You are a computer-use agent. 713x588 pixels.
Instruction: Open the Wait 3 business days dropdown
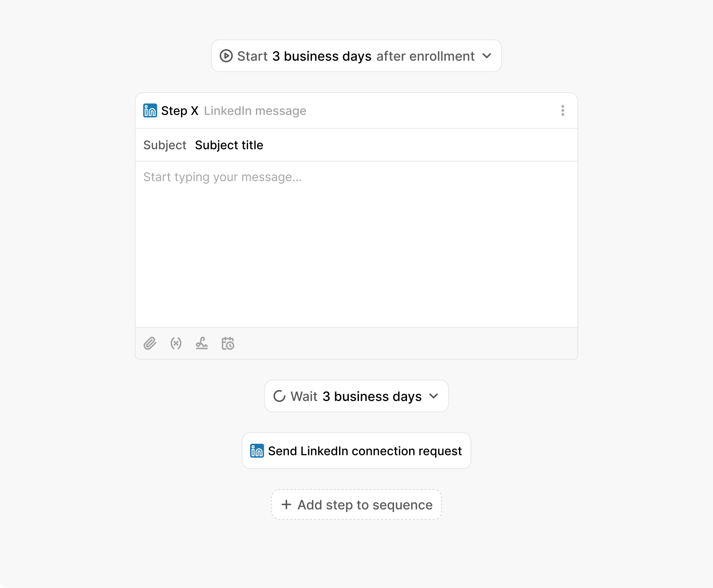pos(356,396)
